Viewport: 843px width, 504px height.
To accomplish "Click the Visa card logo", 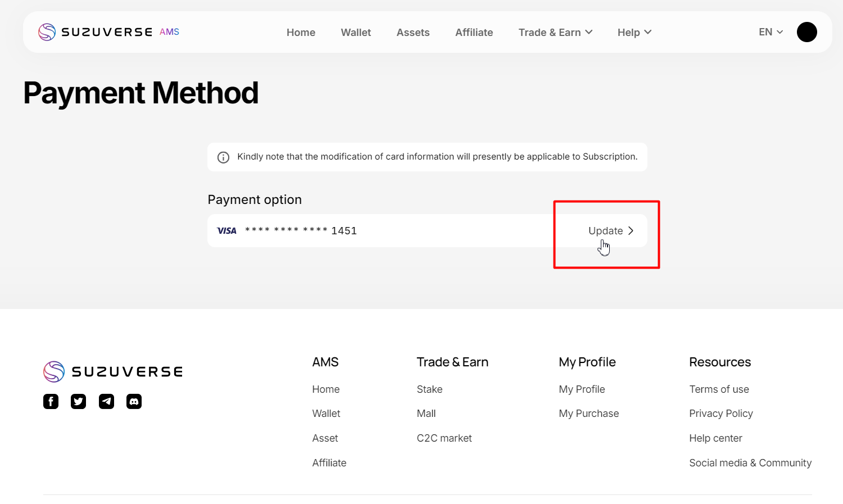I will (227, 231).
